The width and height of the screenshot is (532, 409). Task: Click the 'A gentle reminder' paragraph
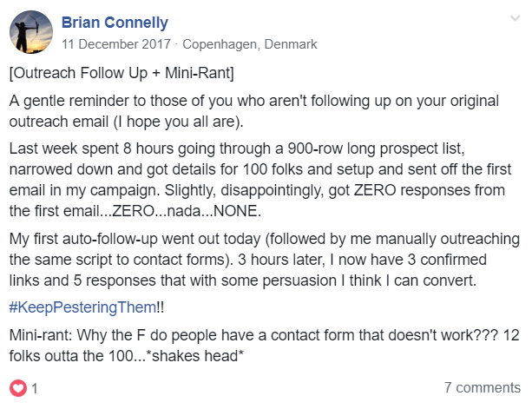coord(253,111)
